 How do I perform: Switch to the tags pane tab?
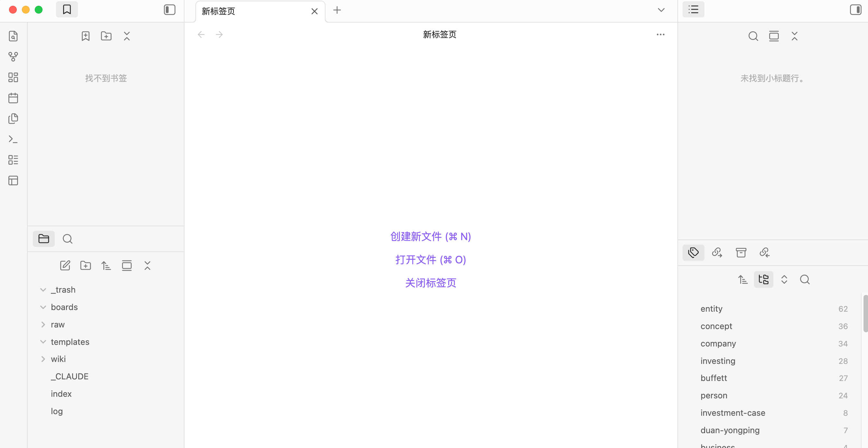(x=693, y=252)
